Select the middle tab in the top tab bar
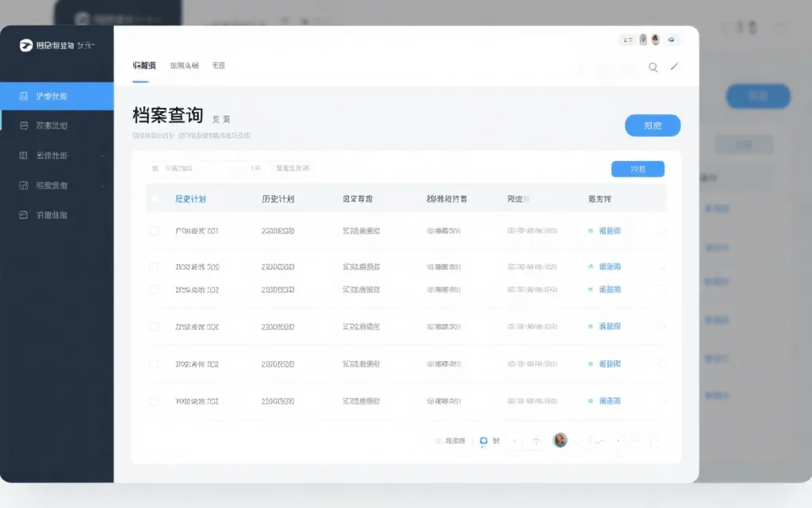This screenshot has width=812, height=508. click(x=185, y=65)
